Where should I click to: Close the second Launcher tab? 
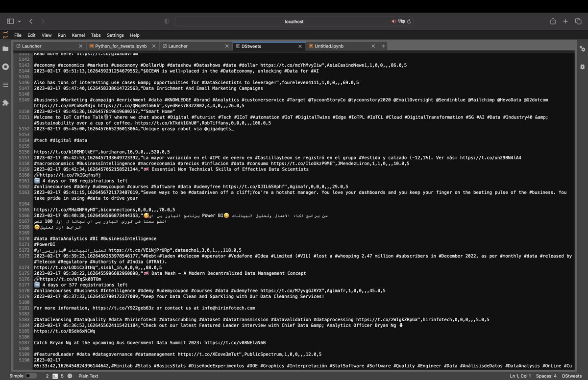tap(227, 46)
